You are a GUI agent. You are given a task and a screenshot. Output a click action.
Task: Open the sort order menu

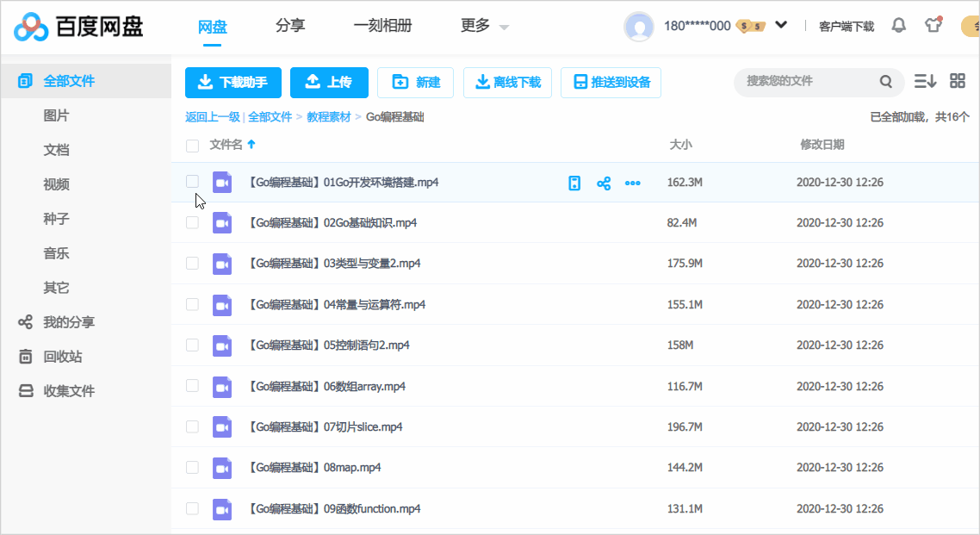(x=925, y=81)
